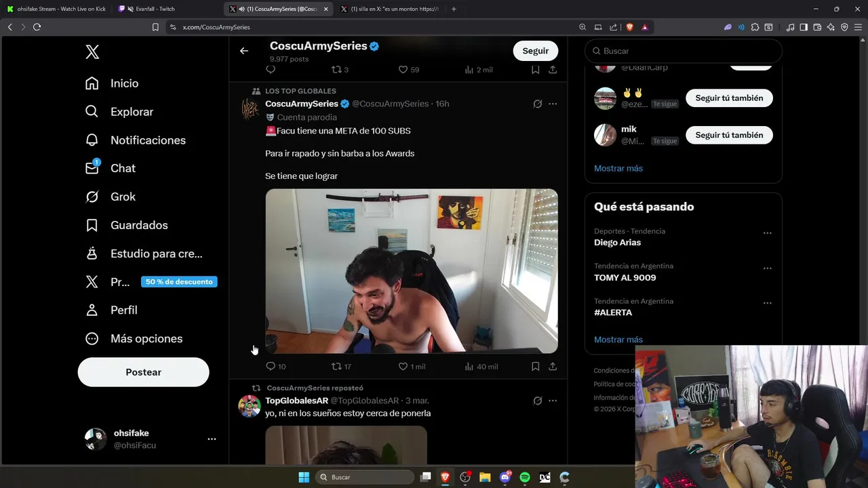Screen dimensions: 868x488
Task: Follow CoscuArmySeries with Seguir button
Action: tap(536, 51)
